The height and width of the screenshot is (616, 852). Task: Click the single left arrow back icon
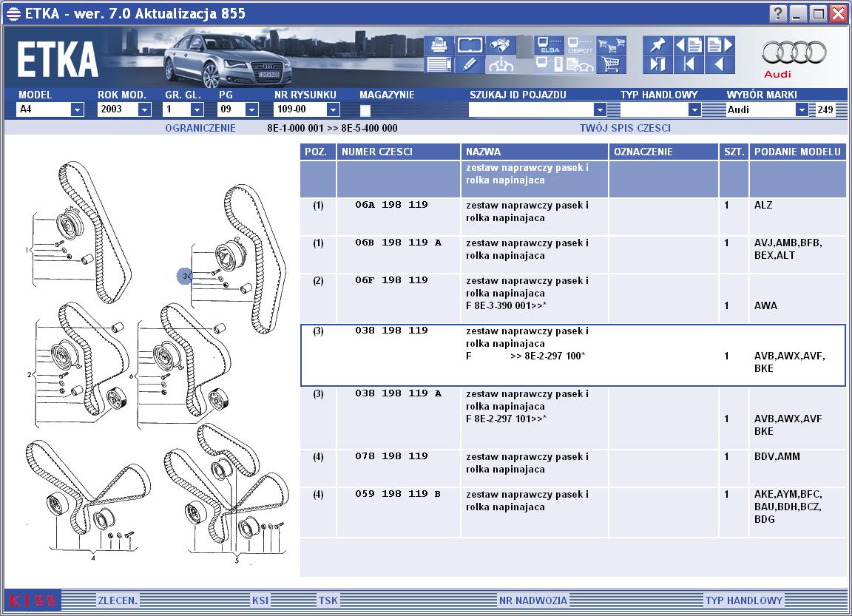click(x=720, y=64)
